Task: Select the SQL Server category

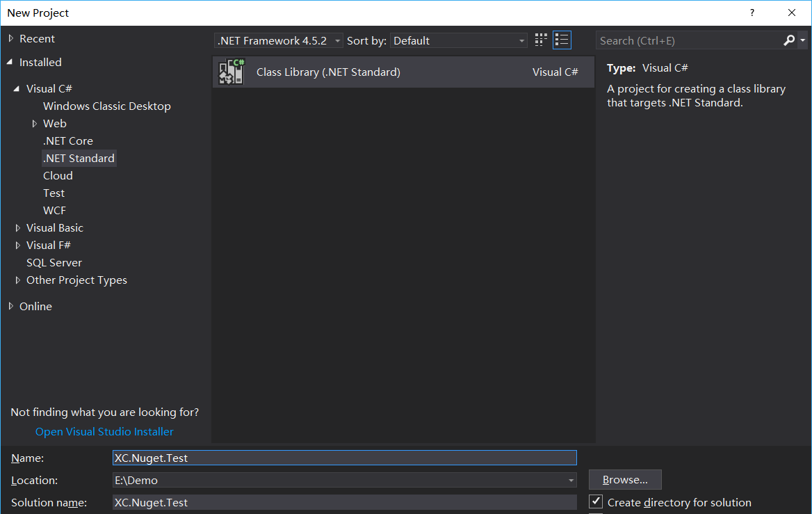Action: [x=54, y=263]
